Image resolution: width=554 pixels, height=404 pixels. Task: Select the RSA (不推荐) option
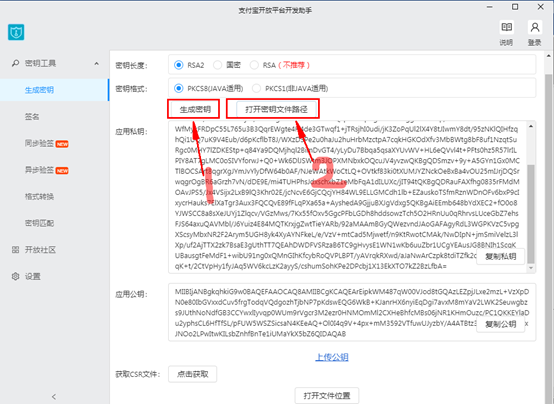(x=254, y=65)
